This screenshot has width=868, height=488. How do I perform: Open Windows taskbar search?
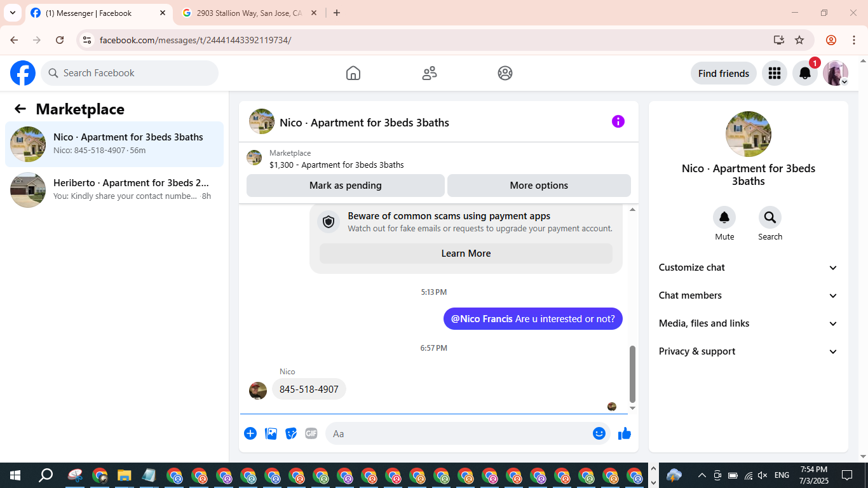46,475
